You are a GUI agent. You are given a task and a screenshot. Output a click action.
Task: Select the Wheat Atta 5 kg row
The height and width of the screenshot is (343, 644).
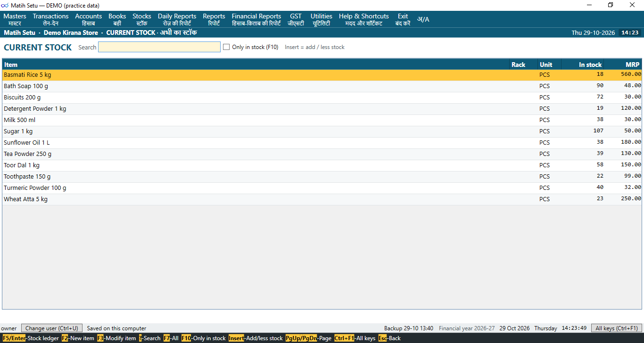click(322, 199)
